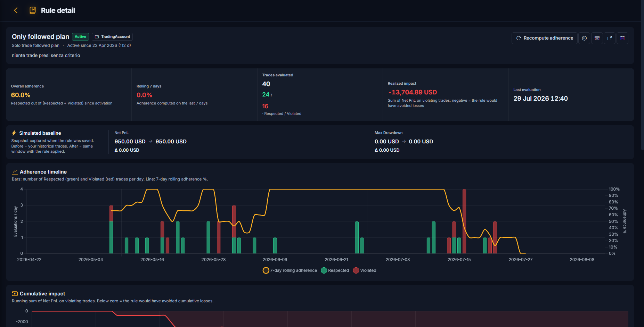Click Recompute adherence button
This screenshot has height=327, width=644.
pos(545,38)
